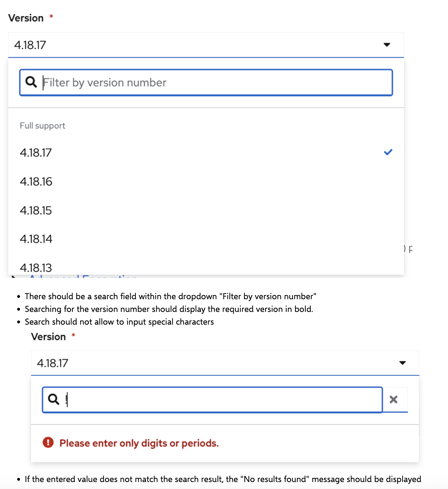Click the magnifier icon in lower search box
Screen dimensions: 448x489
(53, 399)
